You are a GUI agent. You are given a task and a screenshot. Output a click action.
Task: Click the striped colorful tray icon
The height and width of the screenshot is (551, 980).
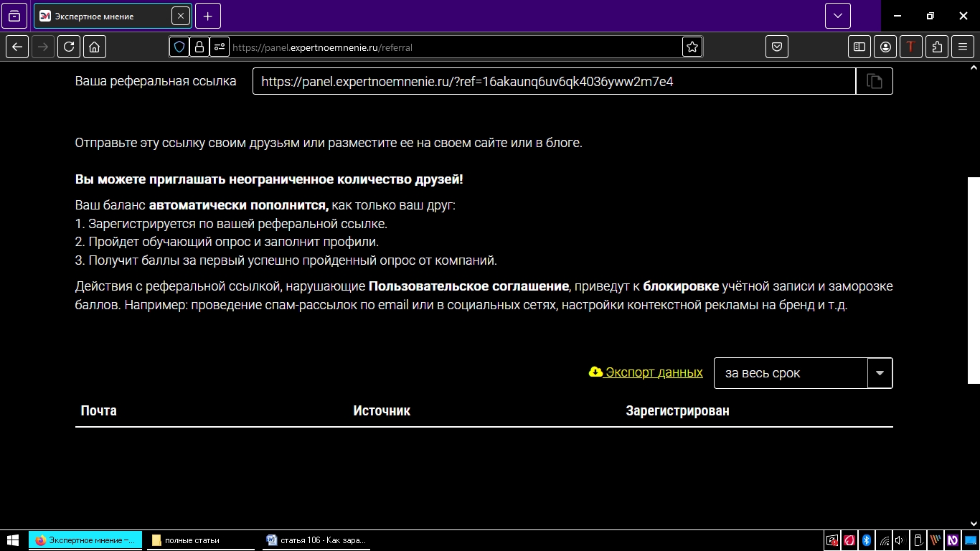point(935,540)
